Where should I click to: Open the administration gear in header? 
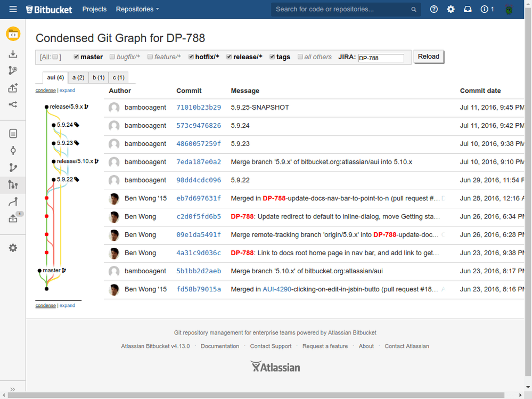(x=451, y=9)
